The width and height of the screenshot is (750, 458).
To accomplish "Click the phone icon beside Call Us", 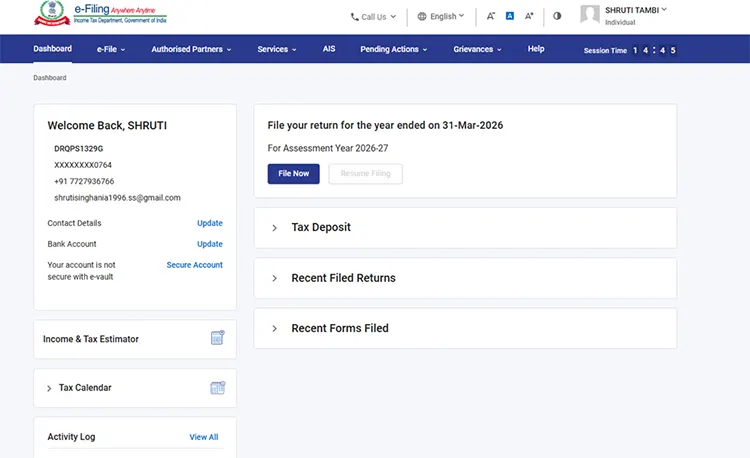I will [x=354, y=17].
